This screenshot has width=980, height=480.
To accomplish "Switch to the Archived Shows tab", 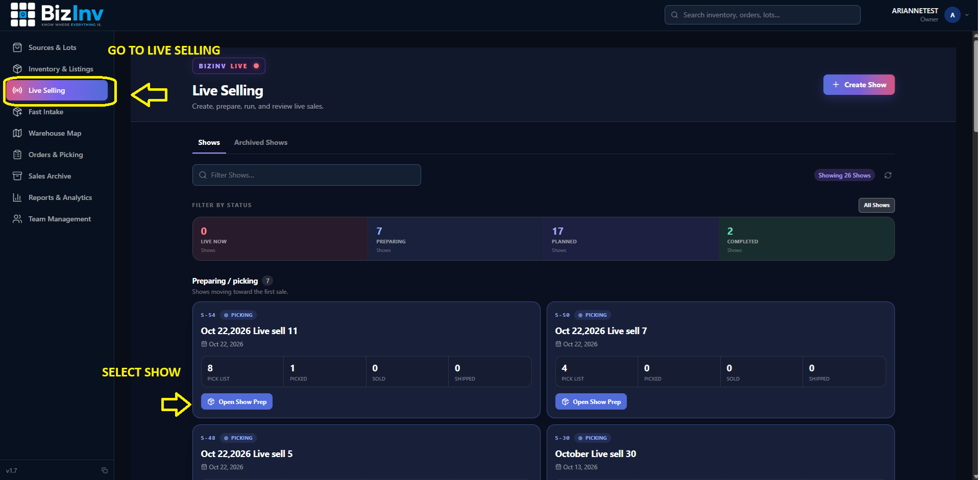I will coord(261,142).
